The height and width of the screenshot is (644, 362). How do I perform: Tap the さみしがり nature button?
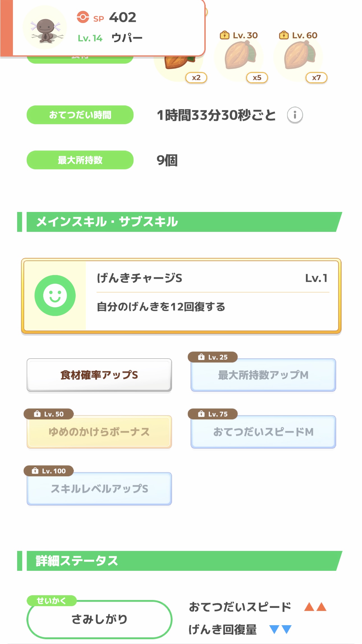(99, 619)
